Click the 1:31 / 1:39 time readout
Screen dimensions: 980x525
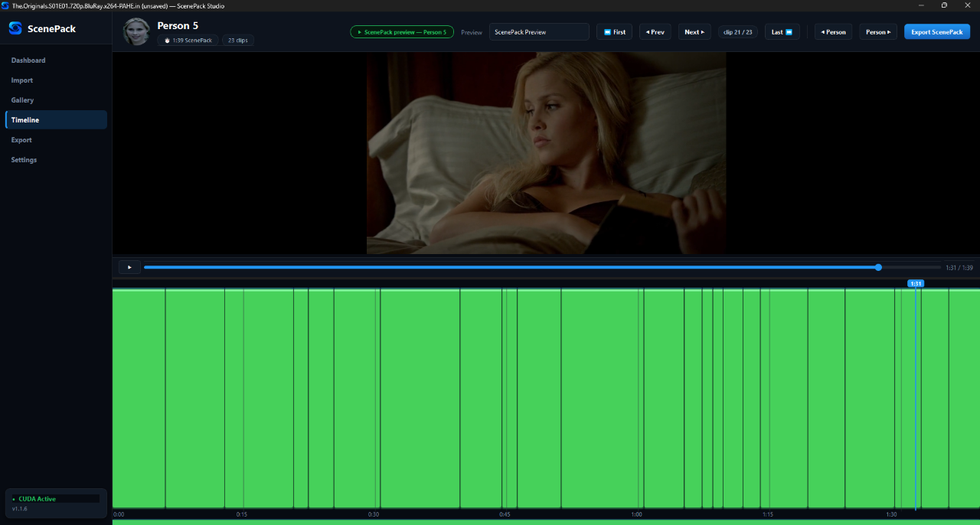(x=959, y=268)
